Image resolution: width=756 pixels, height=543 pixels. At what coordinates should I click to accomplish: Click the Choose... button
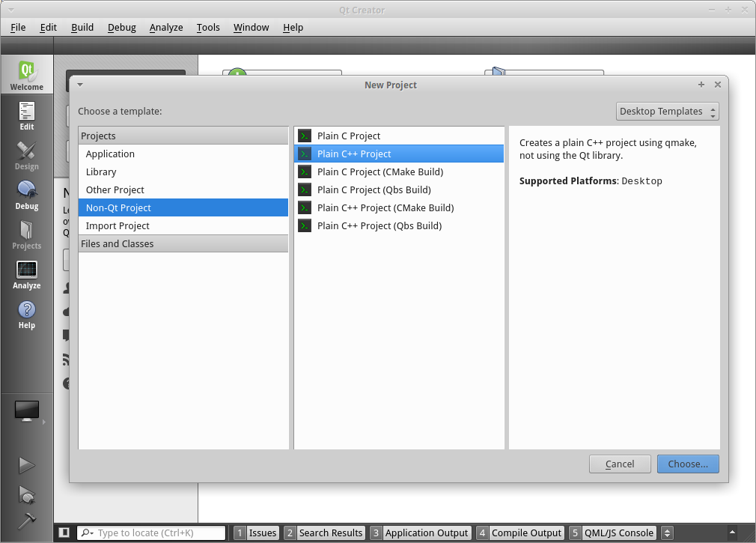click(x=688, y=464)
